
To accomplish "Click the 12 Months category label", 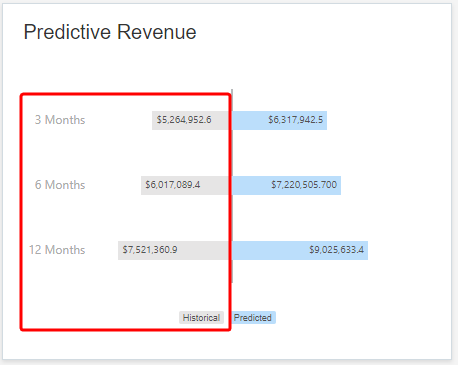I will coord(57,250).
